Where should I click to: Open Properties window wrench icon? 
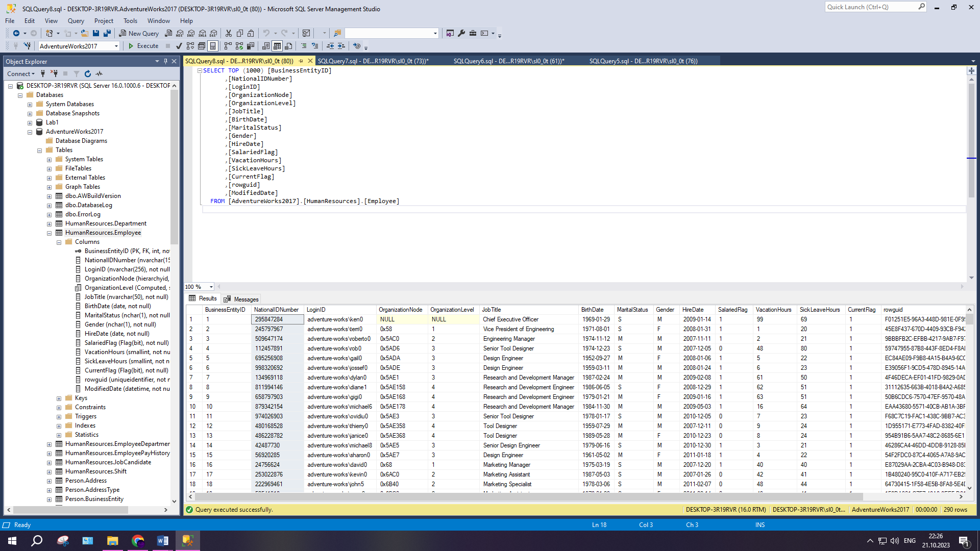coord(461,34)
